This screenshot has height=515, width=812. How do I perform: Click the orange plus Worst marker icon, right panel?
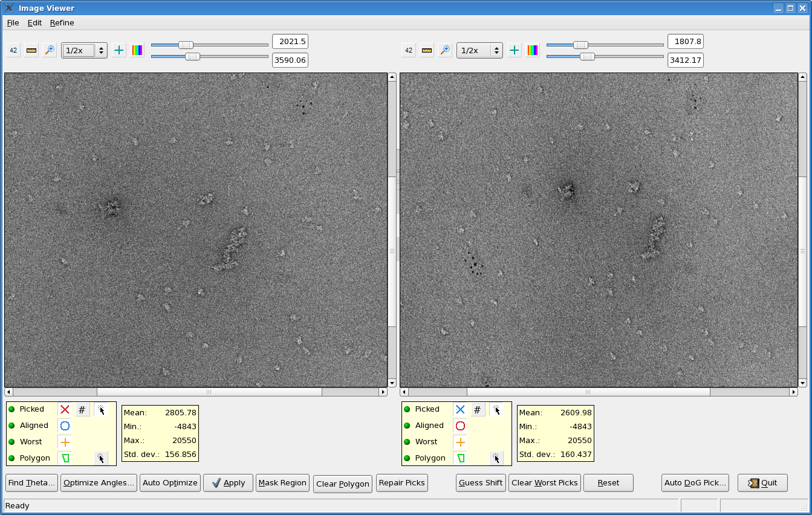tap(460, 442)
